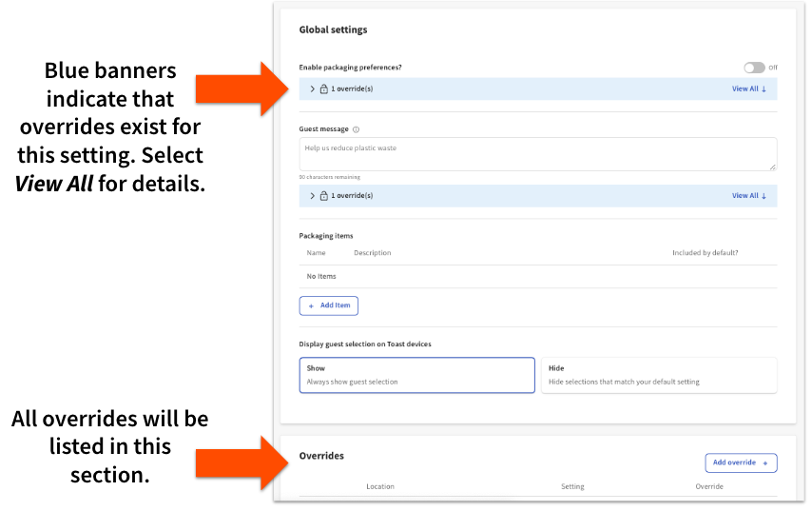Click the plus icon on Add override
Screen dimensions: 812x511
tap(765, 462)
